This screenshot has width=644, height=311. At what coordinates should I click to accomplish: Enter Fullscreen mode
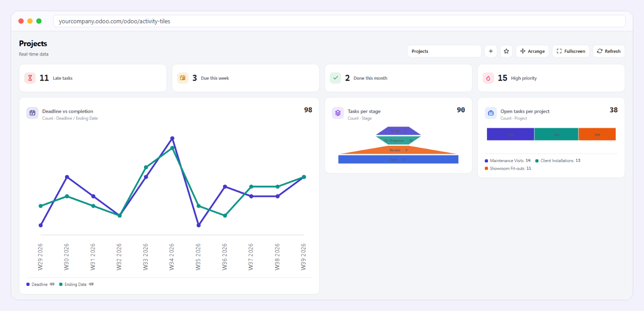pos(571,51)
